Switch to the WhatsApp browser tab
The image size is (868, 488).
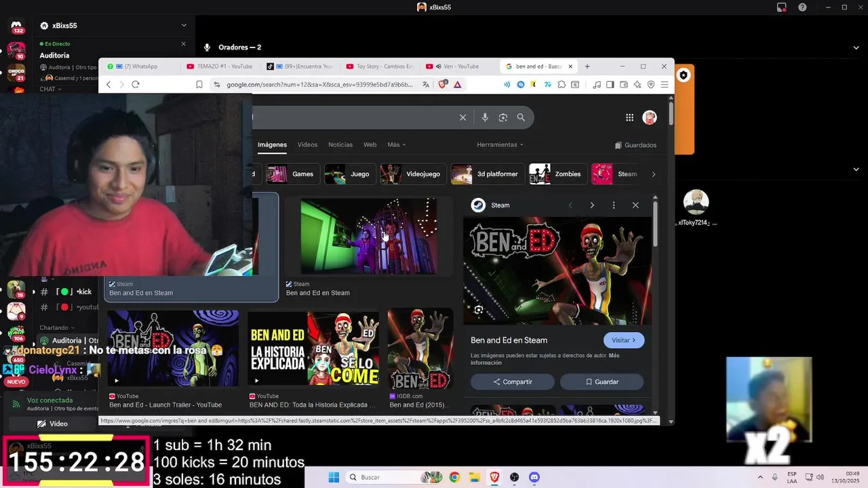(140, 66)
